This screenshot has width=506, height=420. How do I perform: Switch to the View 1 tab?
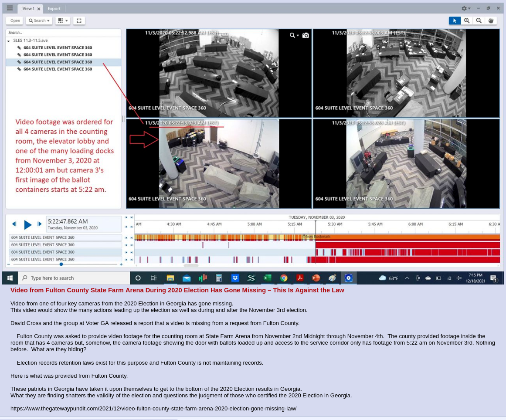(28, 8)
